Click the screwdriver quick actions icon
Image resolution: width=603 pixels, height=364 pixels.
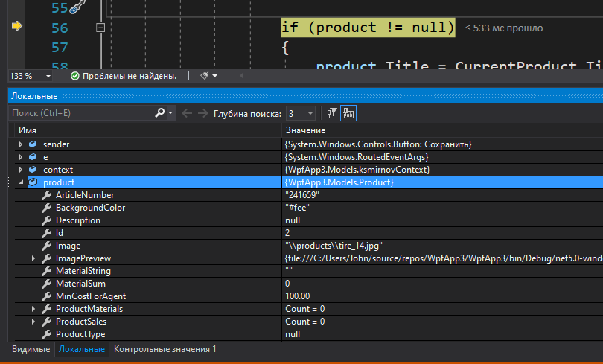pos(78,7)
